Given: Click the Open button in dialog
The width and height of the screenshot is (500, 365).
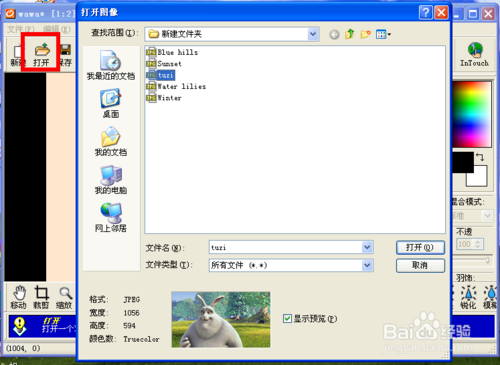Looking at the screenshot, I should click(420, 247).
